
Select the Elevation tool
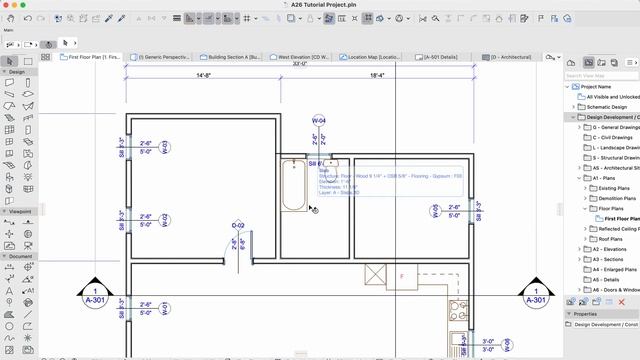pos(28,222)
